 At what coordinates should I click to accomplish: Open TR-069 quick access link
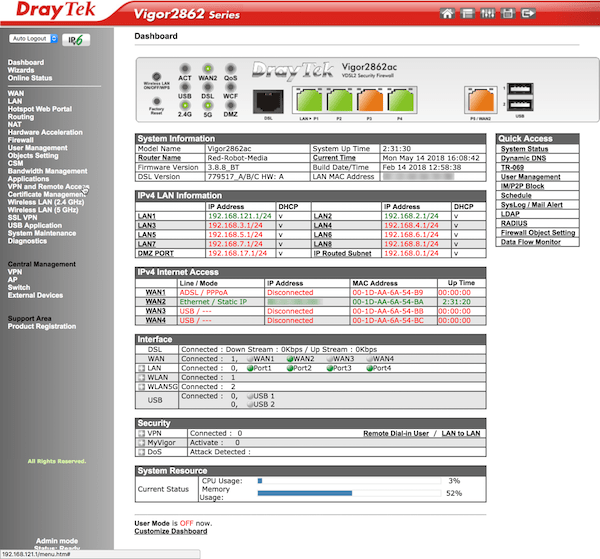512,167
